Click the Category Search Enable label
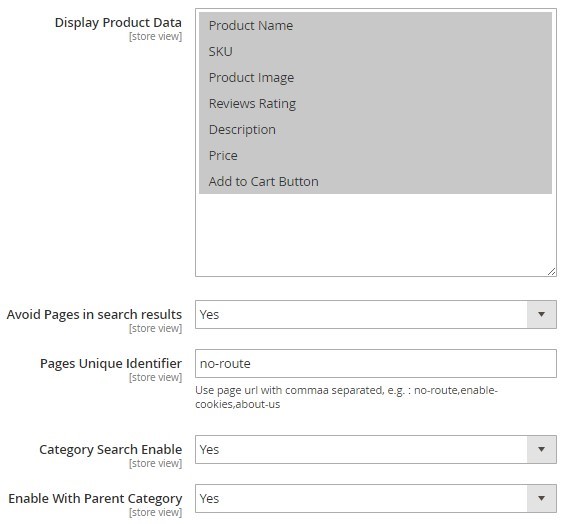This screenshot has width=564, height=524. point(110,450)
